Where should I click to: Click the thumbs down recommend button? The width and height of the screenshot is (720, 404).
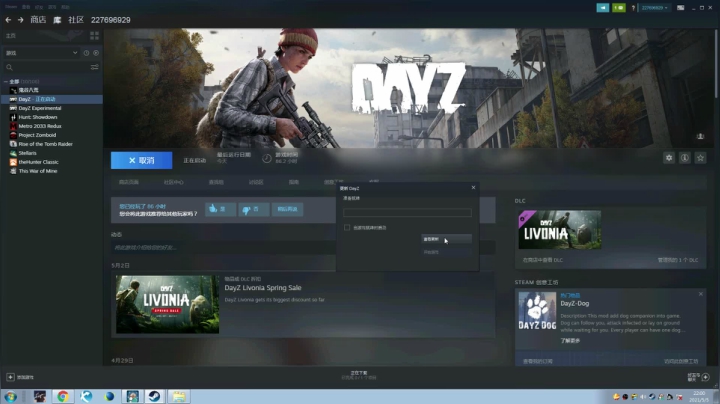pyautogui.click(x=253, y=209)
